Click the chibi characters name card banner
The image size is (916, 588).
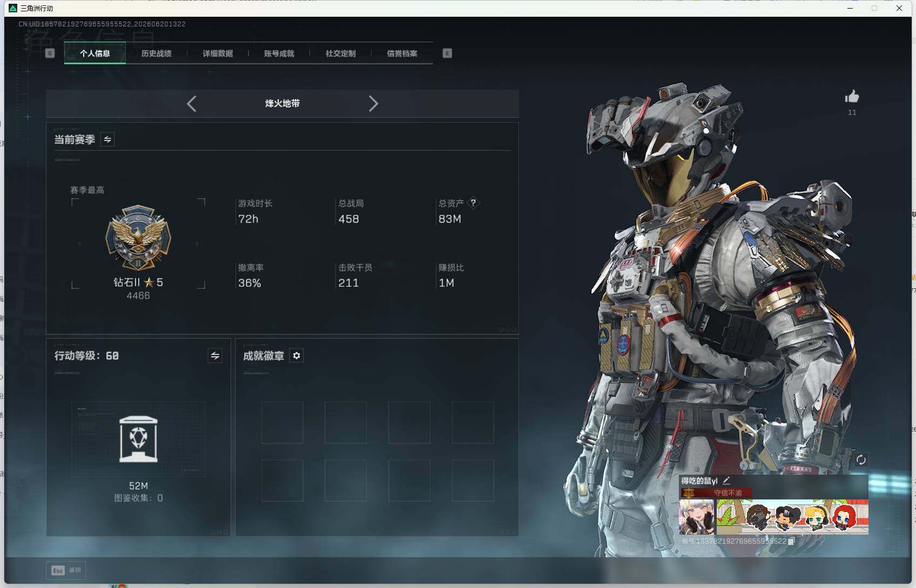coord(792,517)
